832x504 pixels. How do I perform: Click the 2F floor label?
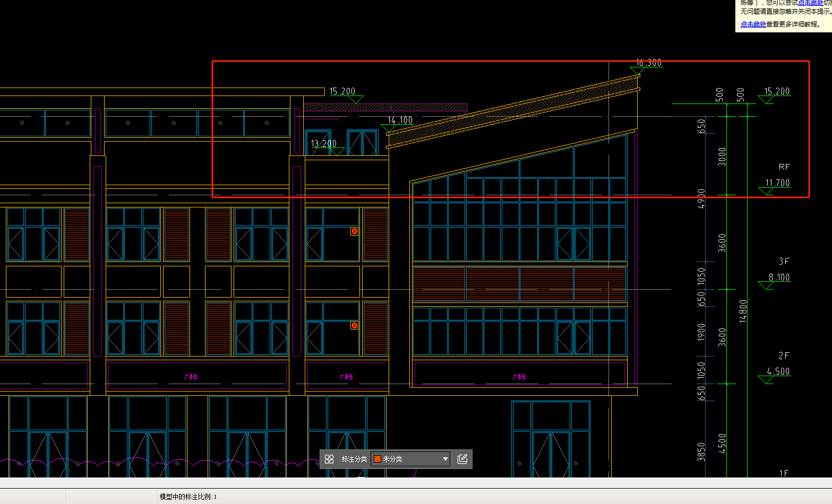click(784, 355)
